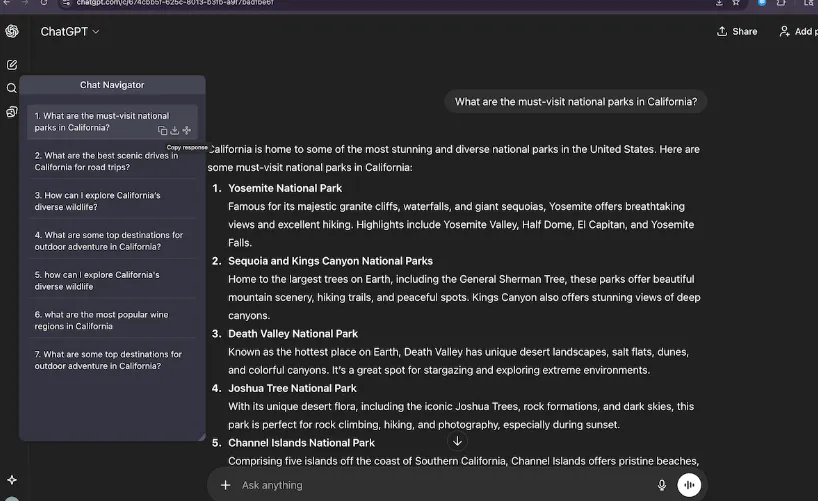818x501 pixels.
Task: Click the microphone dictation icon
Action: click(661, 485)
